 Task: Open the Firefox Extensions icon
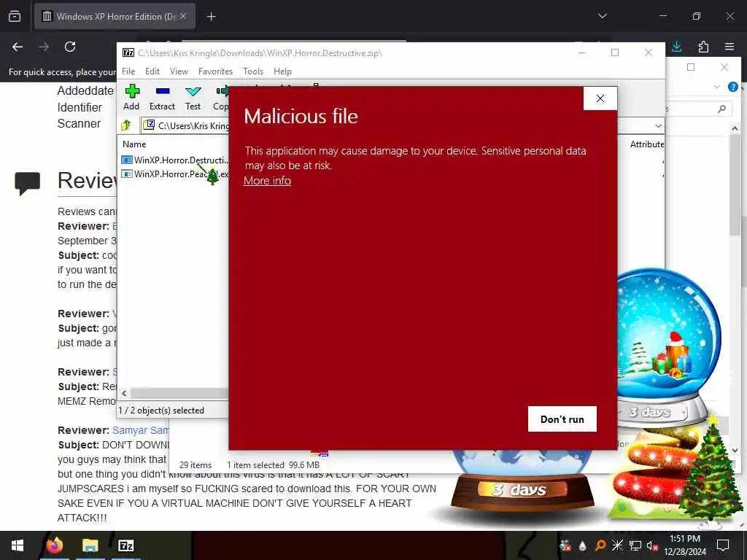click(703, 47)
